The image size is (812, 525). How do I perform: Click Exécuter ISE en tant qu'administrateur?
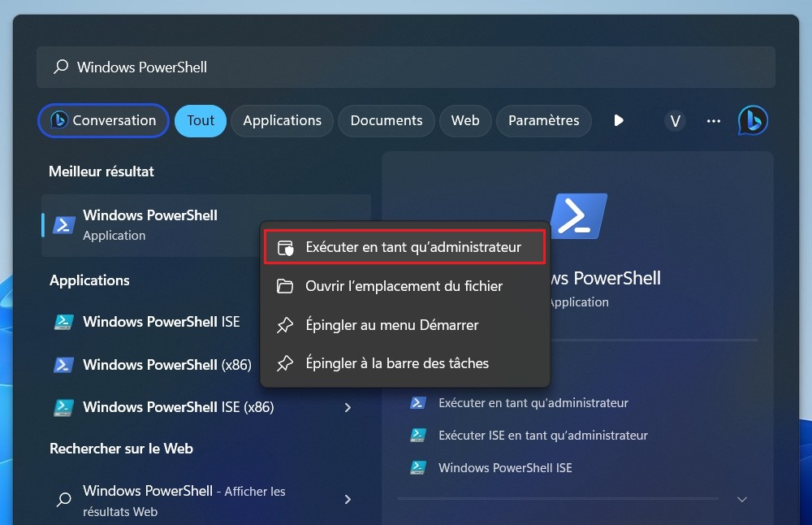542,436
